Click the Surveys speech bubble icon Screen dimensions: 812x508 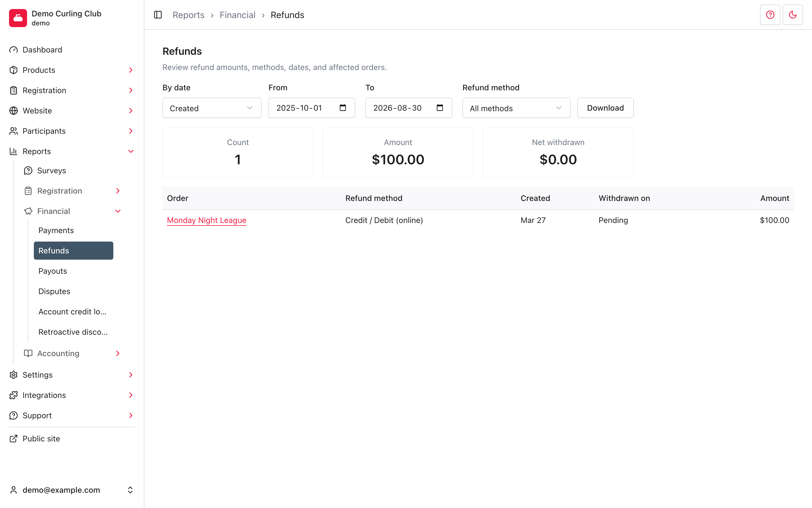[x=28, y=171]
